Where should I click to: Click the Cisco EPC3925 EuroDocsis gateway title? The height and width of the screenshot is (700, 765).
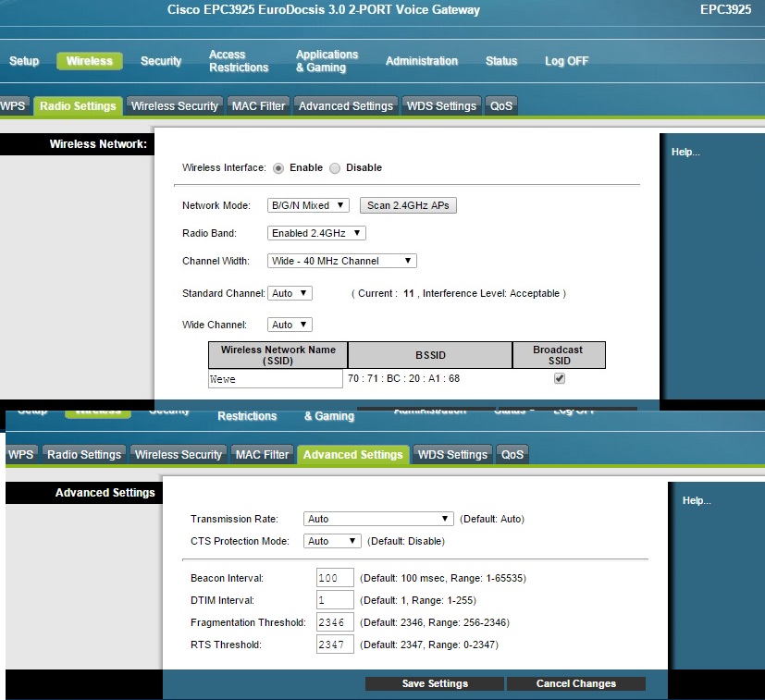(x=324, y=10)
